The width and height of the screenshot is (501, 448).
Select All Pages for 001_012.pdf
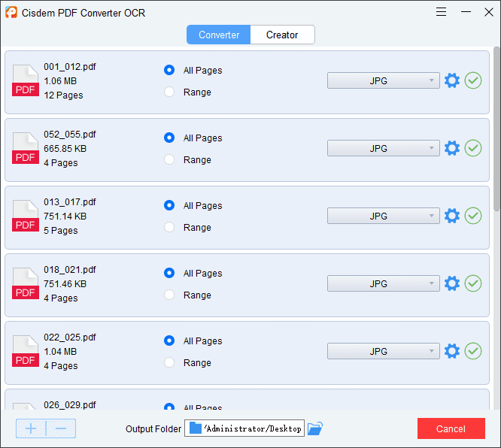click(x=169, y=70)
